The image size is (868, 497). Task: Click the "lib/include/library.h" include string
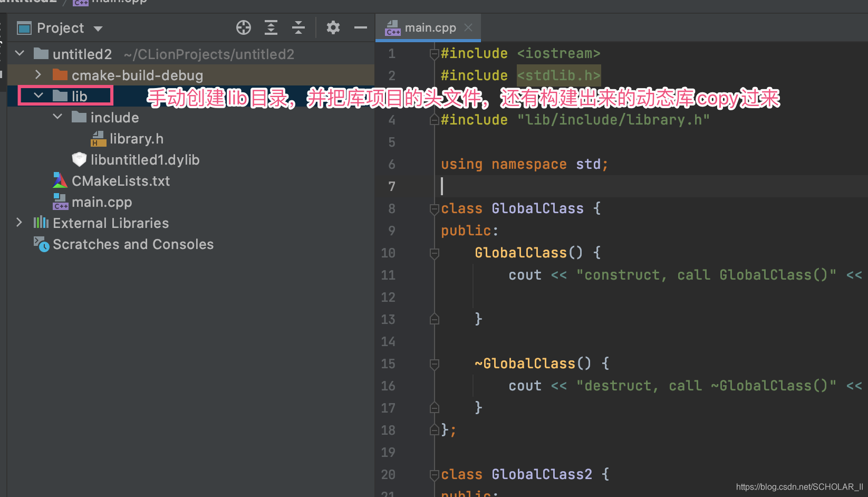click(x=613, y=120)
